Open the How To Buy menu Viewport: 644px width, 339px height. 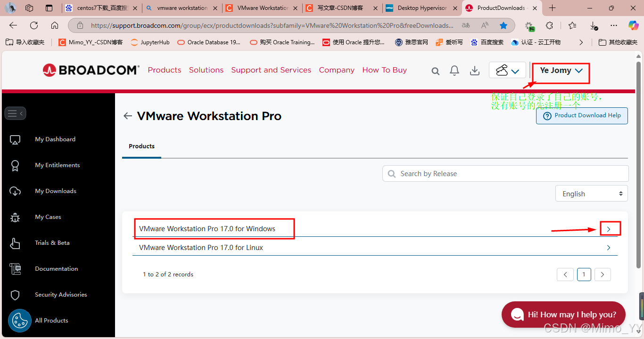click(385, 70)
